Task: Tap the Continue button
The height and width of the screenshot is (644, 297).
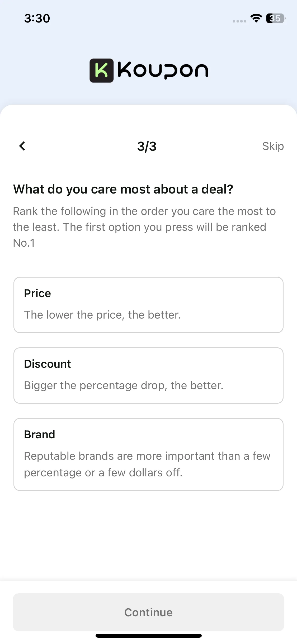Action: pyautogui.click(x=148, y=612)
